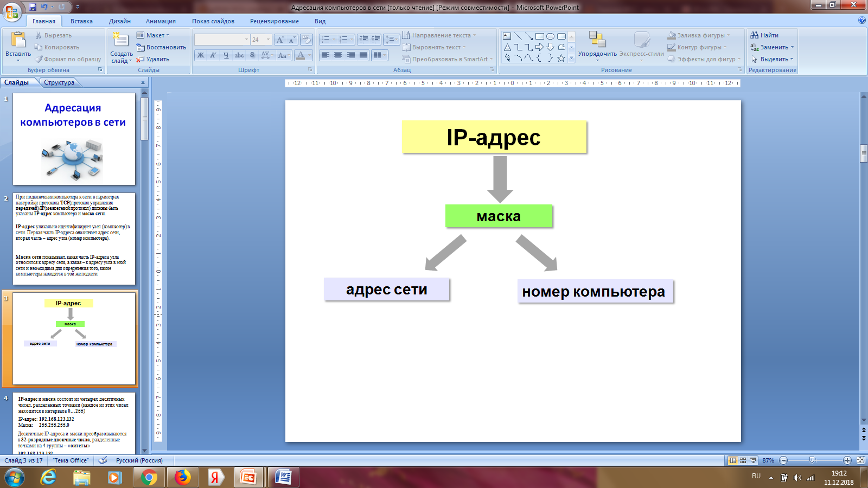This screenshot has height=488, width=868.
Task: Click the Decrease Indent icon
Action: (x=363, y=40)
